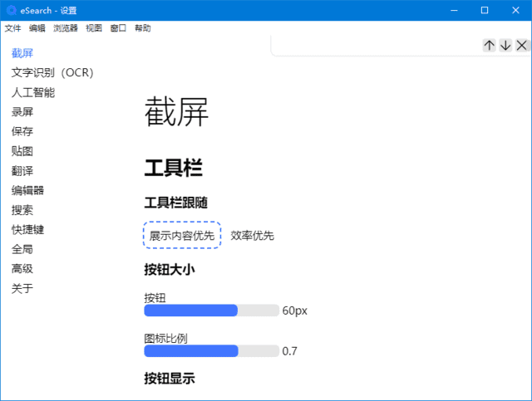Open the 编辑 menu

tap(37, 28)
